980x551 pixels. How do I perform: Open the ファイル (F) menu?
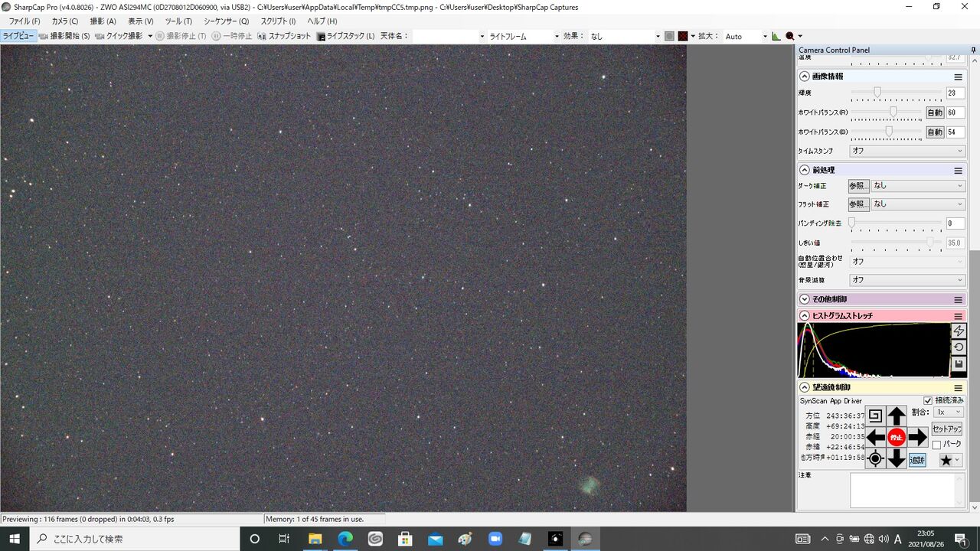pos(24,21)
